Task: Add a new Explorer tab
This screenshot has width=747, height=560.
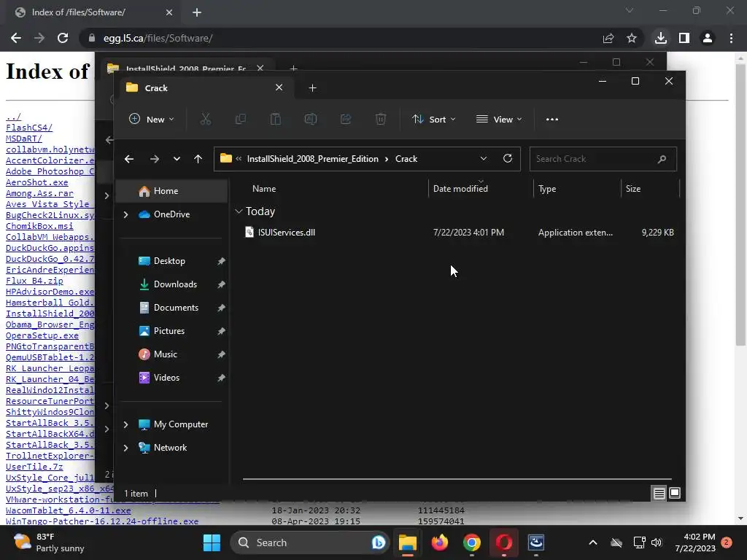Action: (312, 87)
